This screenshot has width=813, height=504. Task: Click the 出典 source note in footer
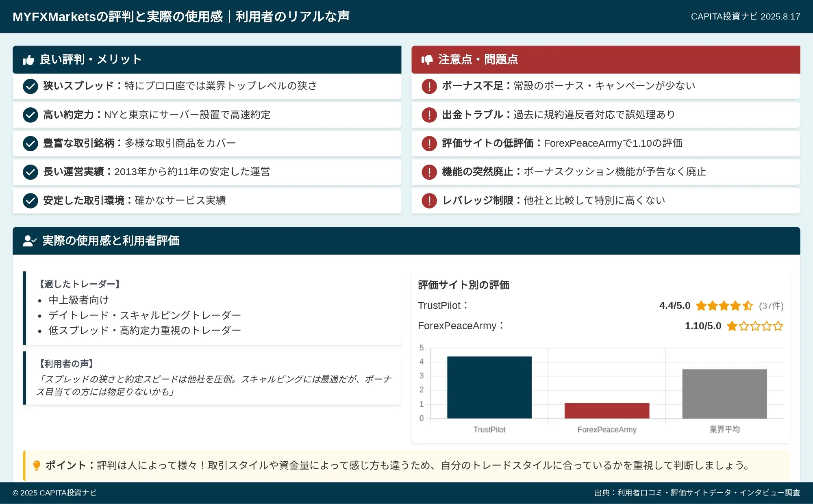coord(697,493)
